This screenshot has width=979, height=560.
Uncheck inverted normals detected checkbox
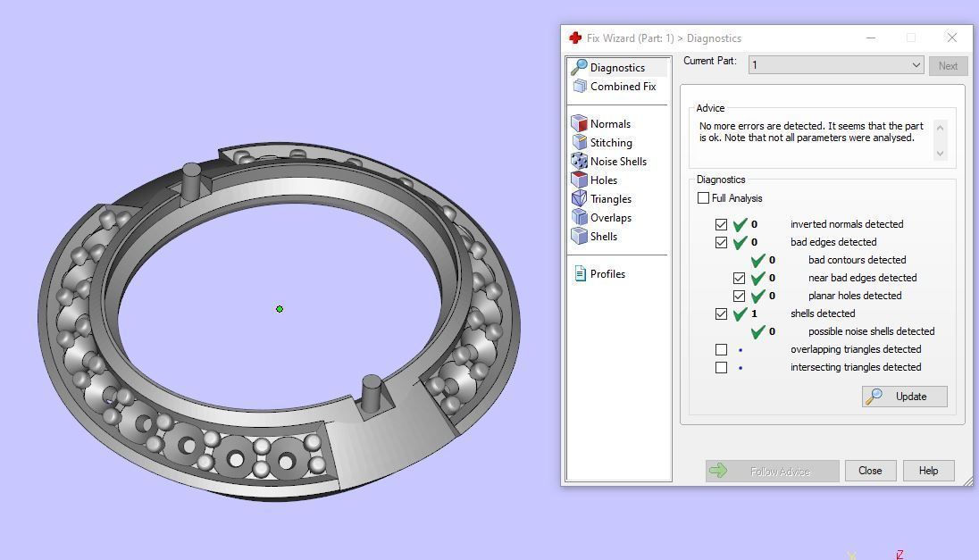[721, 224]
